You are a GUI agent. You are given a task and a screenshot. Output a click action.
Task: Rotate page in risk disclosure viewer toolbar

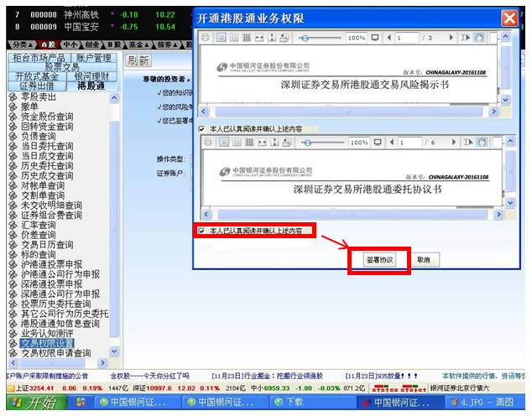(x=284, y=38)
